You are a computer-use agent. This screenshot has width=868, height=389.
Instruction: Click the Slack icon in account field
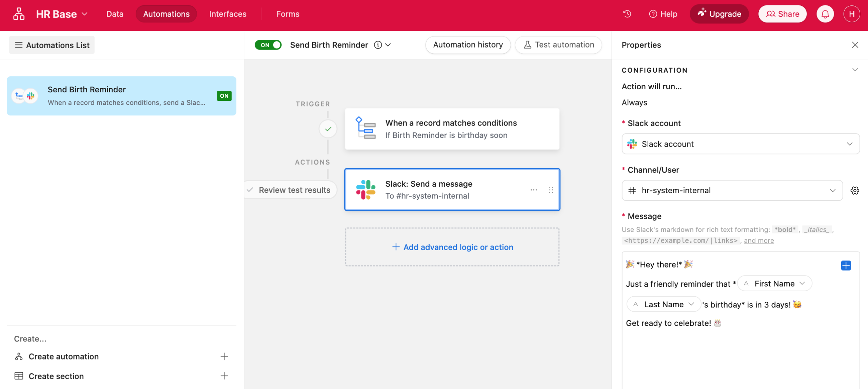[x=632, y=144]
